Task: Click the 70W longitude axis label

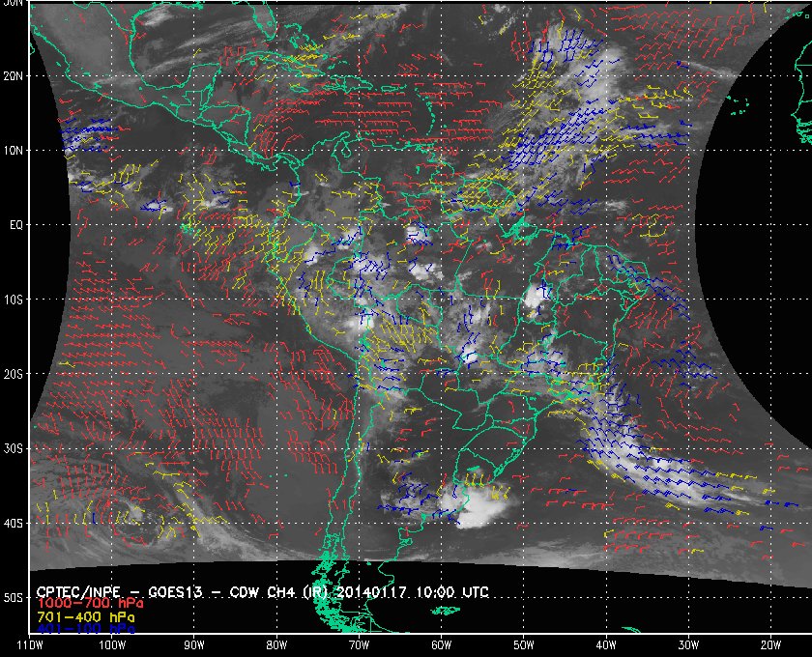Action: [x=359, y=644]
